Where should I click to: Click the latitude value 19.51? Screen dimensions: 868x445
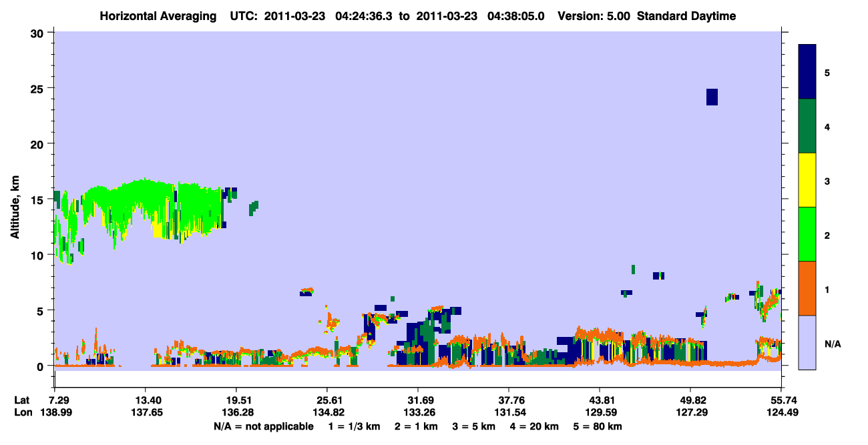pos(236,400)
